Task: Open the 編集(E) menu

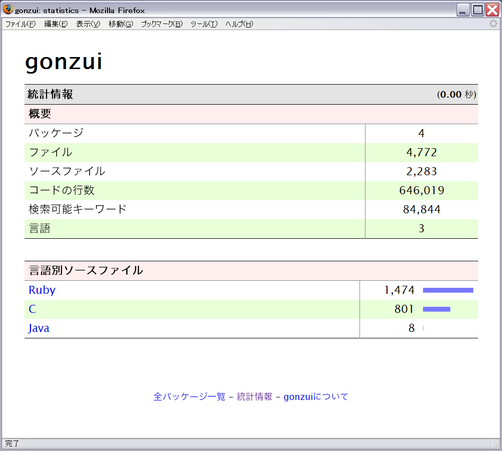Action: tap(56, 24)
